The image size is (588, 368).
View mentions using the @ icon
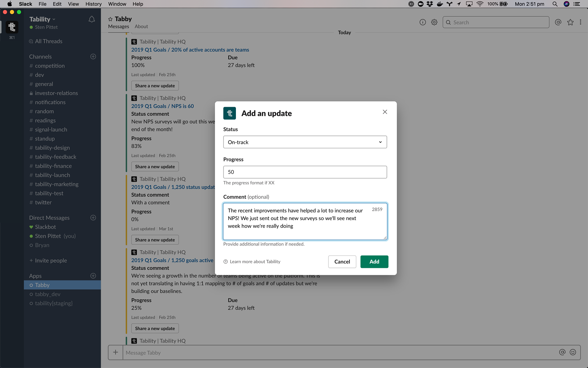pos(558,22)
